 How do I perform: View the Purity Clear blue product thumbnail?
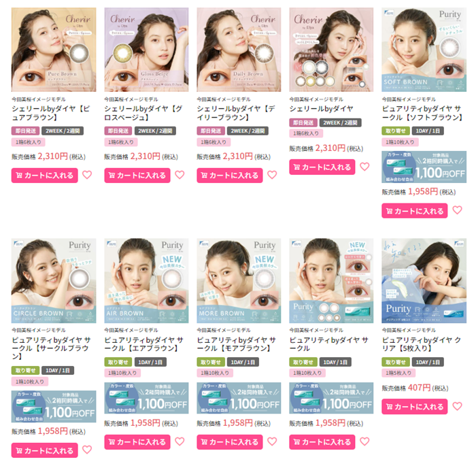coord(424,281)
